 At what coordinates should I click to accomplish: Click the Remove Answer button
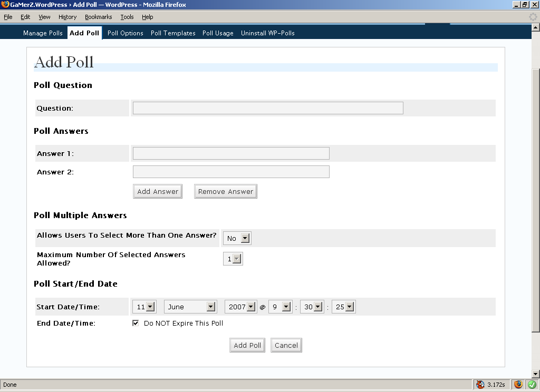click(x=226, y=191)
